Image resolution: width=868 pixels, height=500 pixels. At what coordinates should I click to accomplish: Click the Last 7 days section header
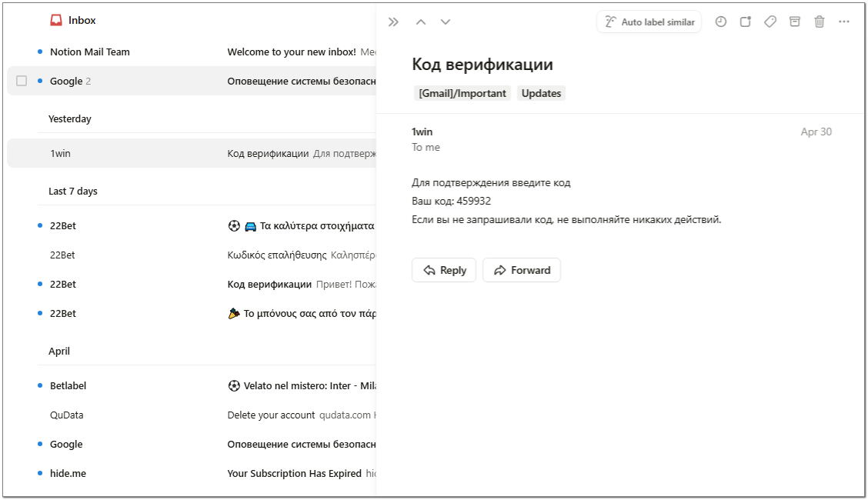pos(73,191)
